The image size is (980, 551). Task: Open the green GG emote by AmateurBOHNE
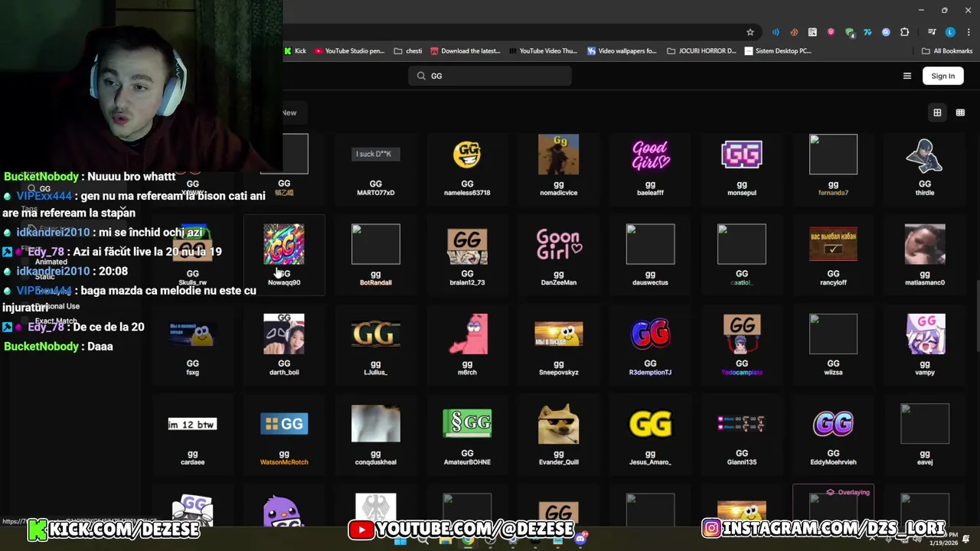point(467,424)
